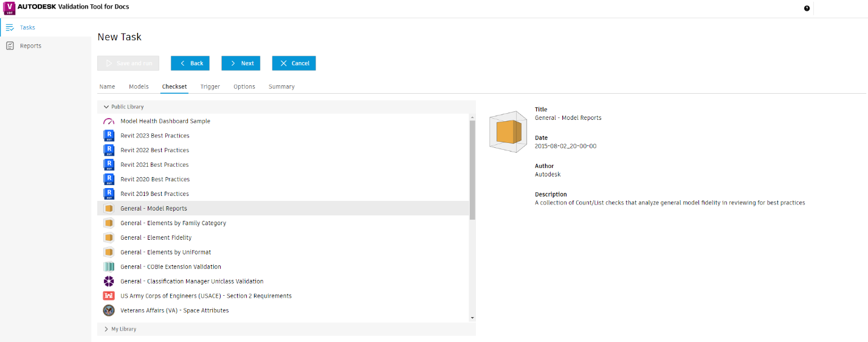Click the list scroll up arrow

472,116
